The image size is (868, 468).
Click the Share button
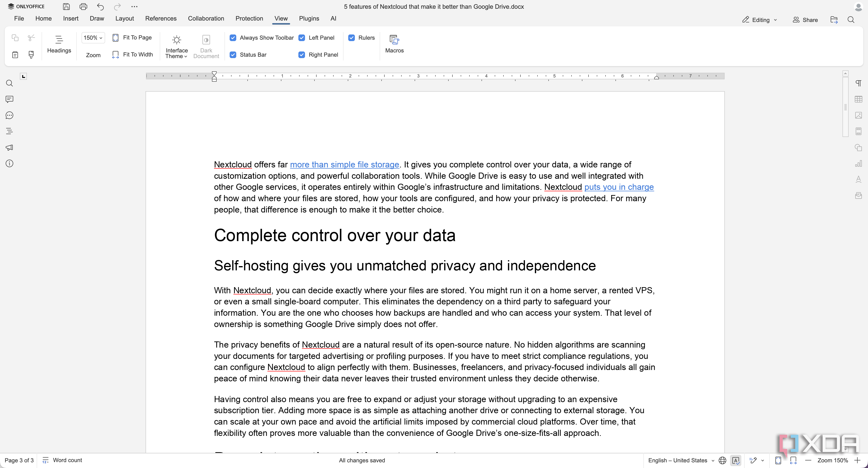click(805, 20)
